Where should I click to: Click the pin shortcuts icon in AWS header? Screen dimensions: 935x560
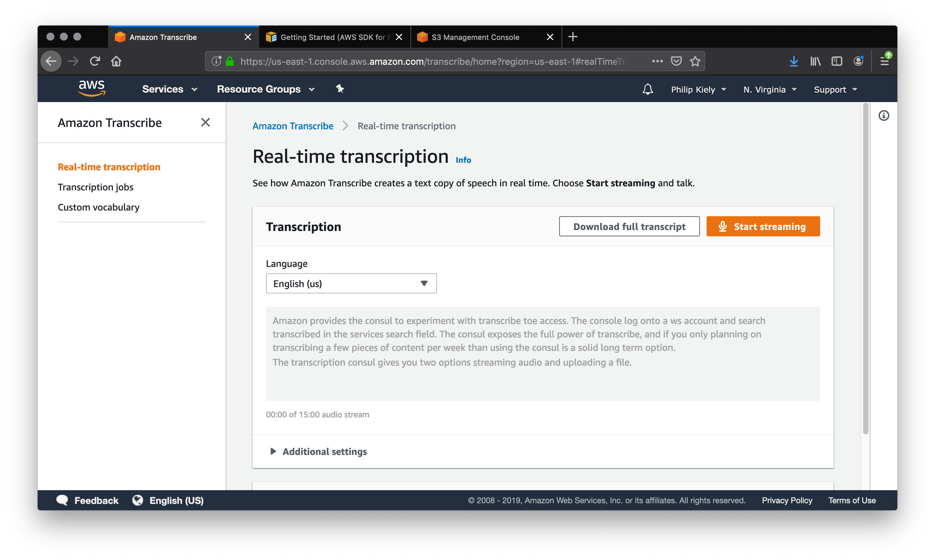340,89
